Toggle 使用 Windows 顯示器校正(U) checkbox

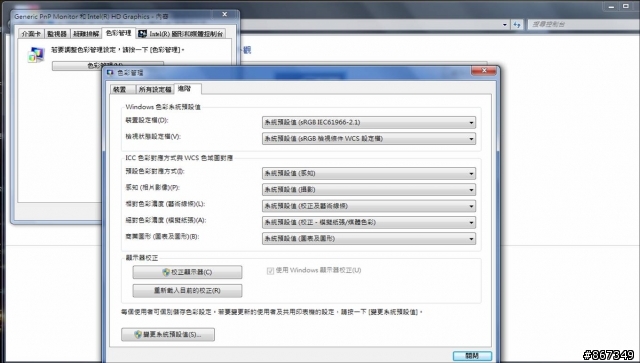270,271
